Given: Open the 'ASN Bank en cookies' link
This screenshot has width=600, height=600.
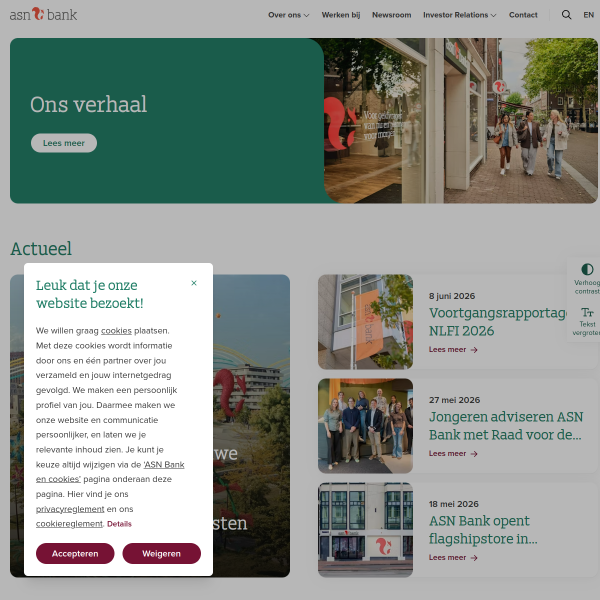Looking at the screenshot, I should [164, 465].
